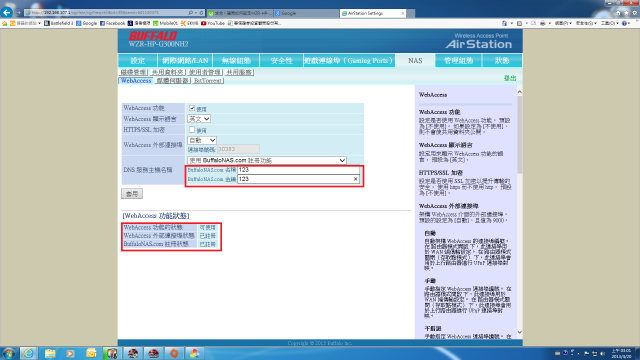Open the WebAccess display language dropdown
The image size is (640, 360).
click(199, 119)
